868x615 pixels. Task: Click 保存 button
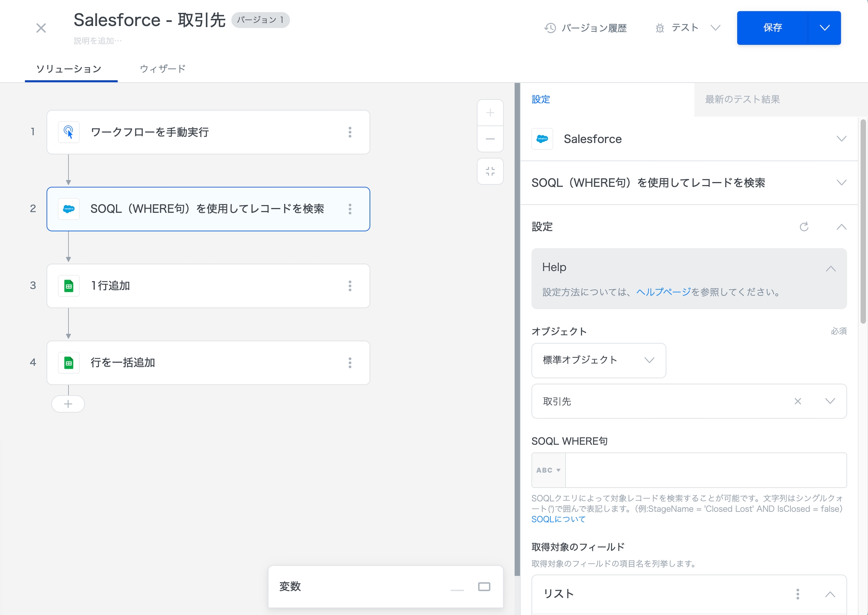pyautogui.click(x=772, y=28)
